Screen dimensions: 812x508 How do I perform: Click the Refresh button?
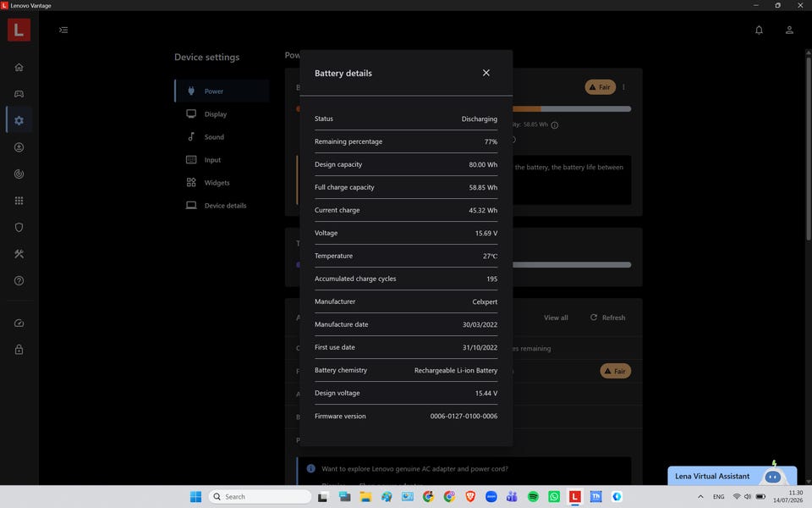click(x=608, y=317)
